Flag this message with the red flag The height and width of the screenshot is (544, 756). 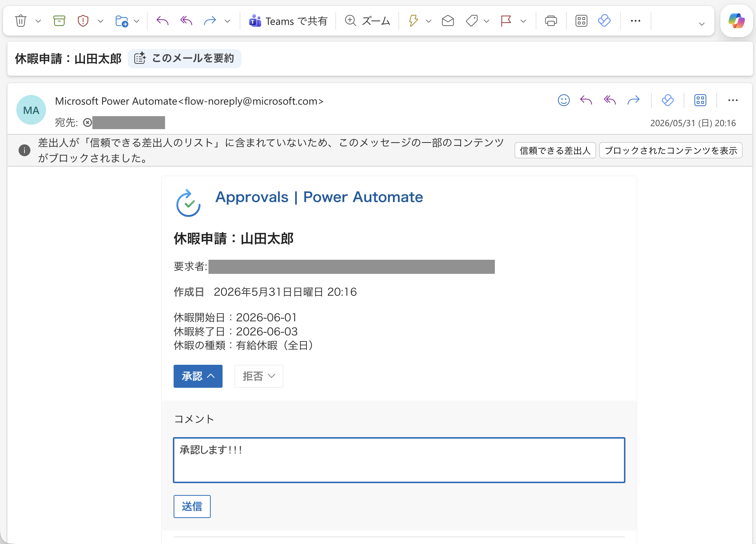(x=506, y=21)
